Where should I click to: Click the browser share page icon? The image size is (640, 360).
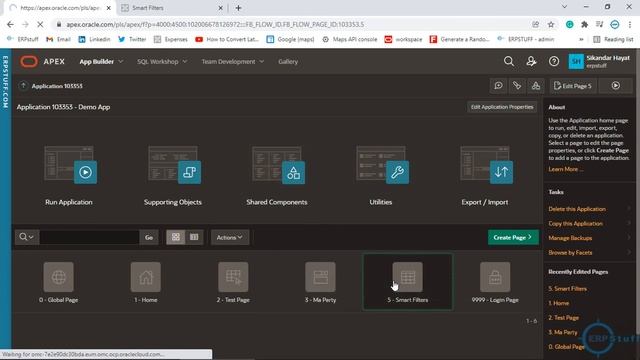536,24
